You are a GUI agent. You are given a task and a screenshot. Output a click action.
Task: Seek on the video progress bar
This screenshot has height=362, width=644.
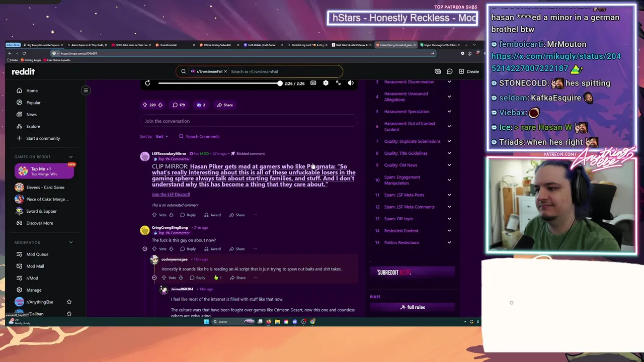coord(220,83)
